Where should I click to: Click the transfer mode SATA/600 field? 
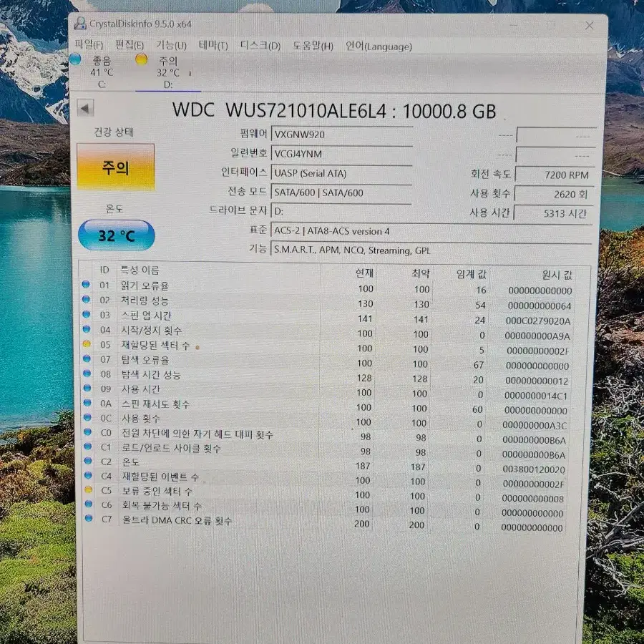click(341, 192)
